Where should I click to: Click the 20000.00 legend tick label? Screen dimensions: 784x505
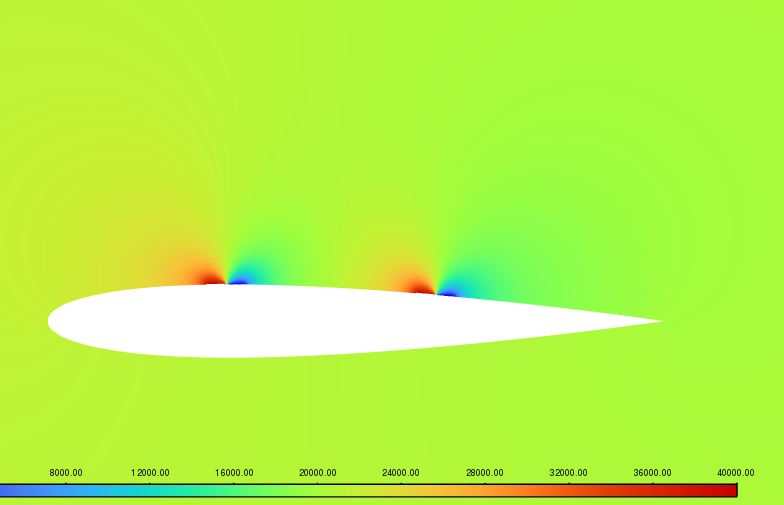(x=317, y=473)
